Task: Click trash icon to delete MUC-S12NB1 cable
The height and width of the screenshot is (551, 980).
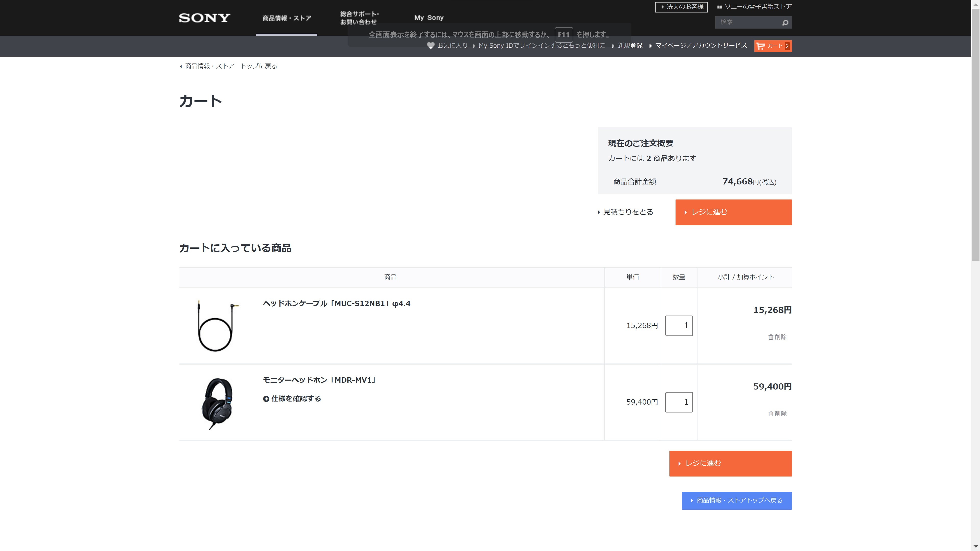Action: click(x=771, y=337)
